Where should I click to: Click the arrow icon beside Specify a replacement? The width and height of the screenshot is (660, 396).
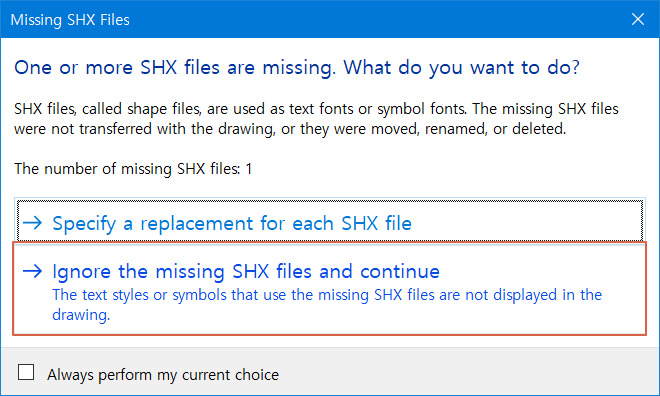tap(32, 223)
